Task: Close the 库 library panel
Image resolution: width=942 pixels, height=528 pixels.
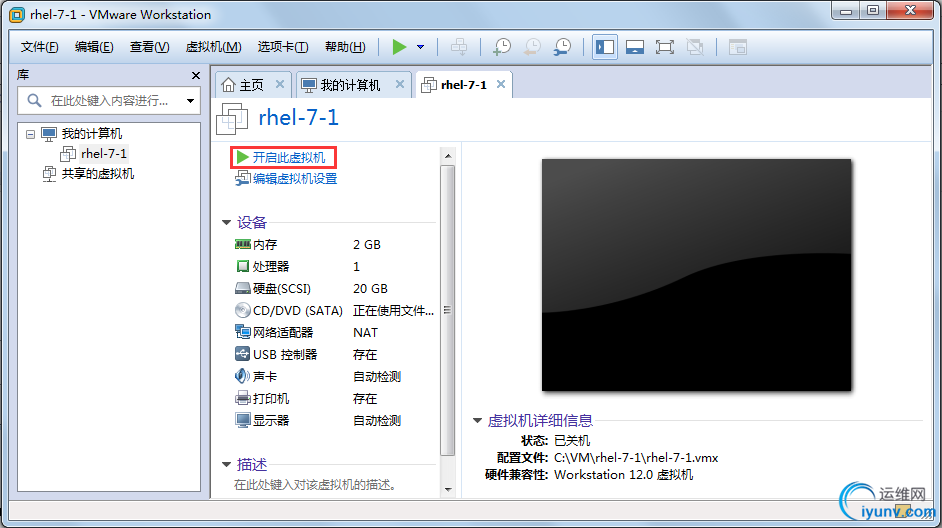Action: click(195, 76)
